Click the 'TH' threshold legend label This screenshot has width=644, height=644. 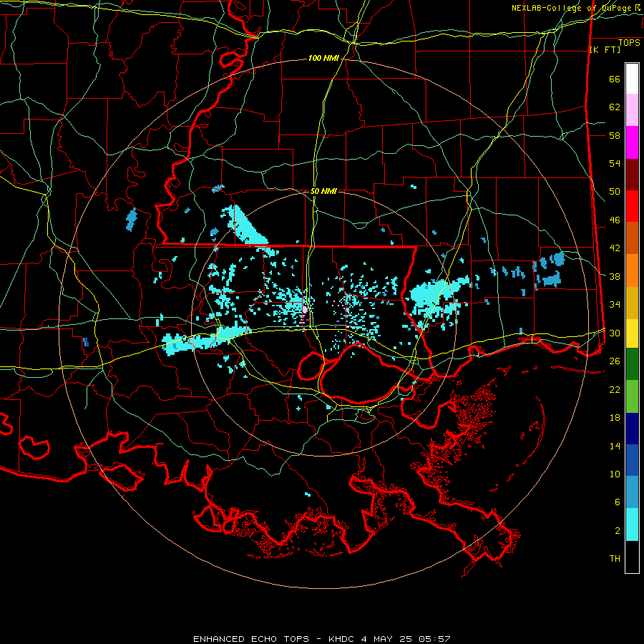tap(615, 559)
